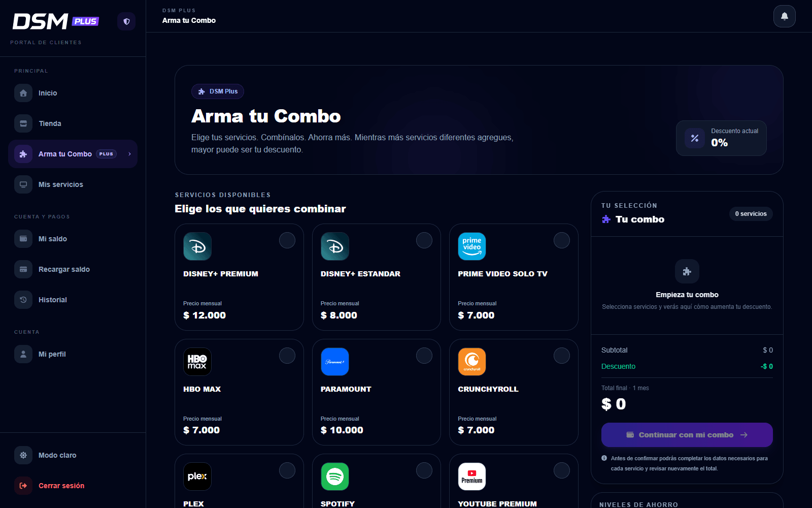812x508 pixels.
Task: Click the Modo claro gear icon
Action: click(23, 455)
